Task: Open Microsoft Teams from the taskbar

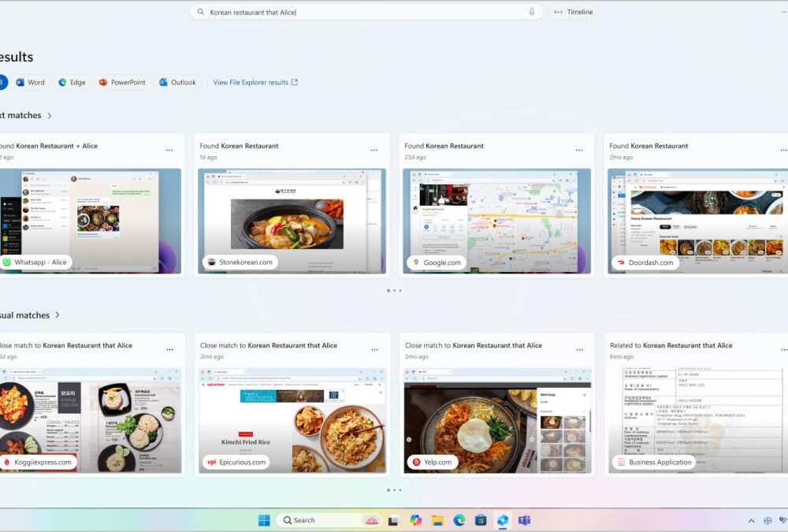Action: [x=524, y=520]
